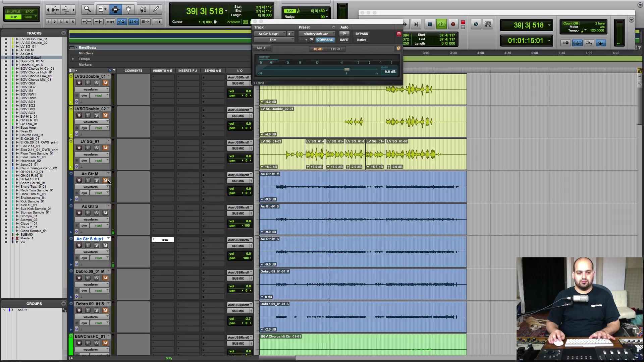
Task: Adjust the Trim plugin gain slider handle
Action: [x=347, y=69]
